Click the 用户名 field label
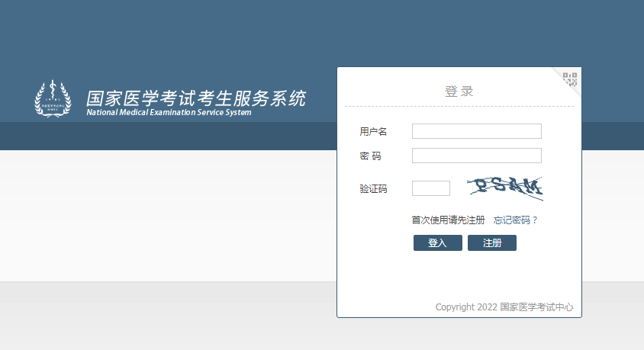 (373, 132)
